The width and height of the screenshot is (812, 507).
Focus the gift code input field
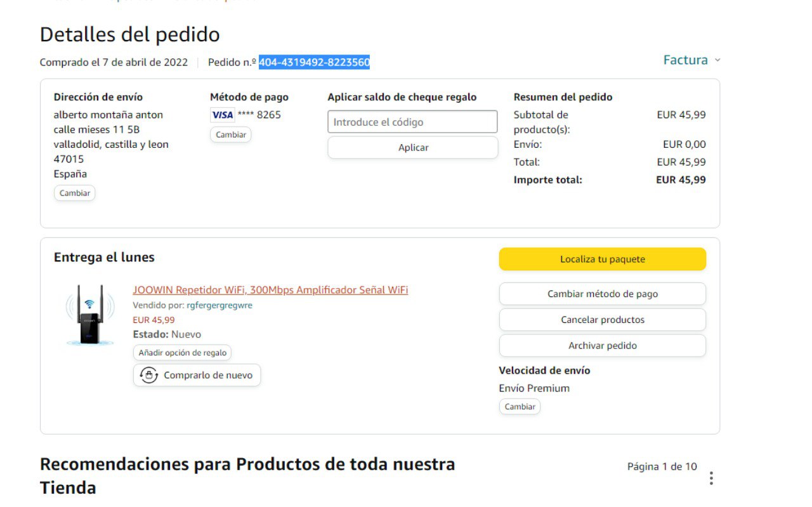pos(412,122)
